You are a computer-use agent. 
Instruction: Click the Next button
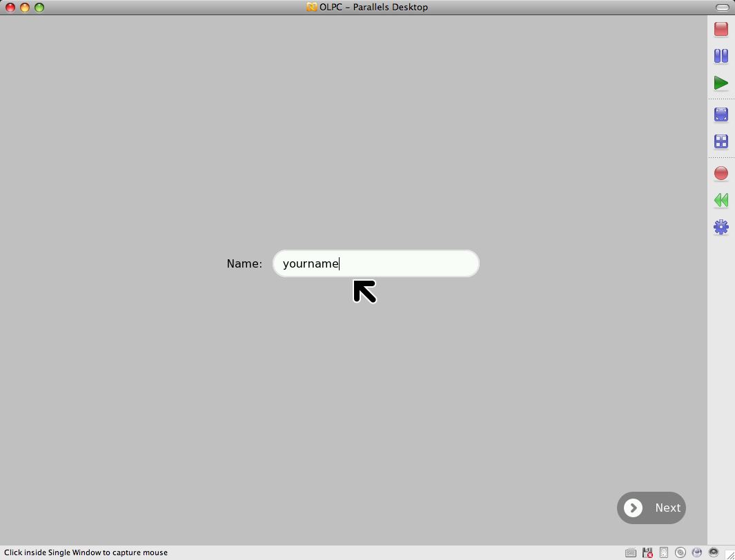click(651, 508)
